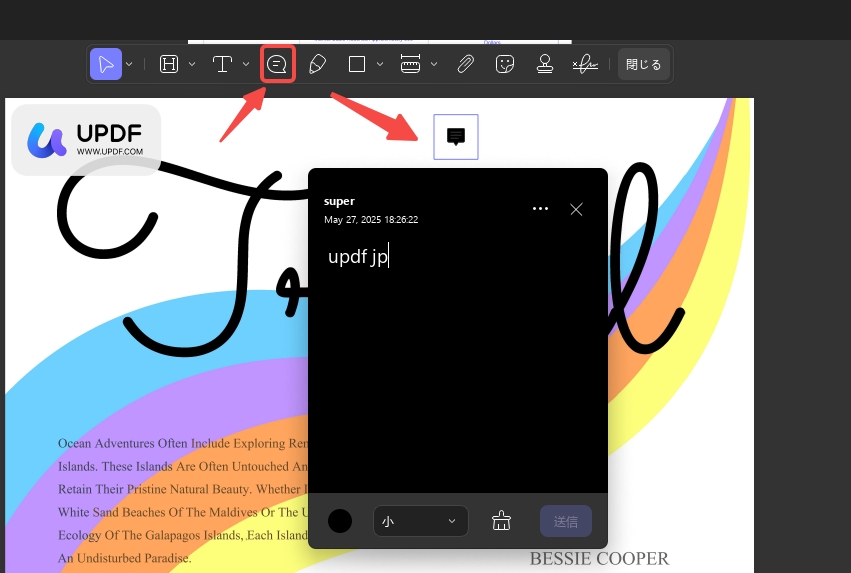Open the signature tool
The width and height of the screenshot is (851, 573).
click(x=585, y=64)
